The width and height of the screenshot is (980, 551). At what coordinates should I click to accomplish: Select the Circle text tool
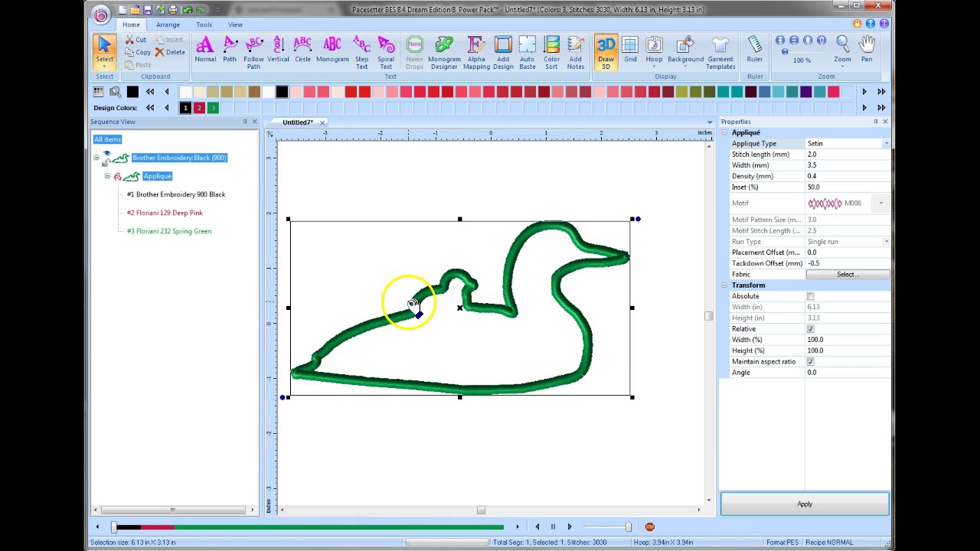pos(302,51)
